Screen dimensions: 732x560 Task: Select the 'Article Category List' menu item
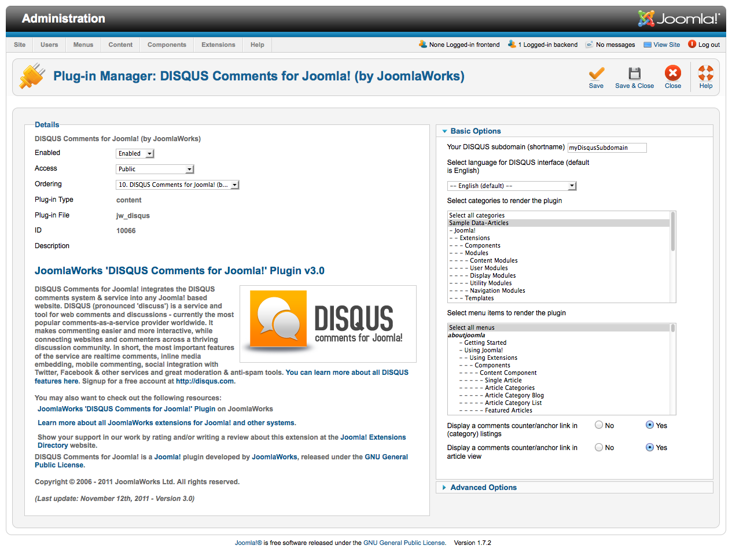[558, 403]
